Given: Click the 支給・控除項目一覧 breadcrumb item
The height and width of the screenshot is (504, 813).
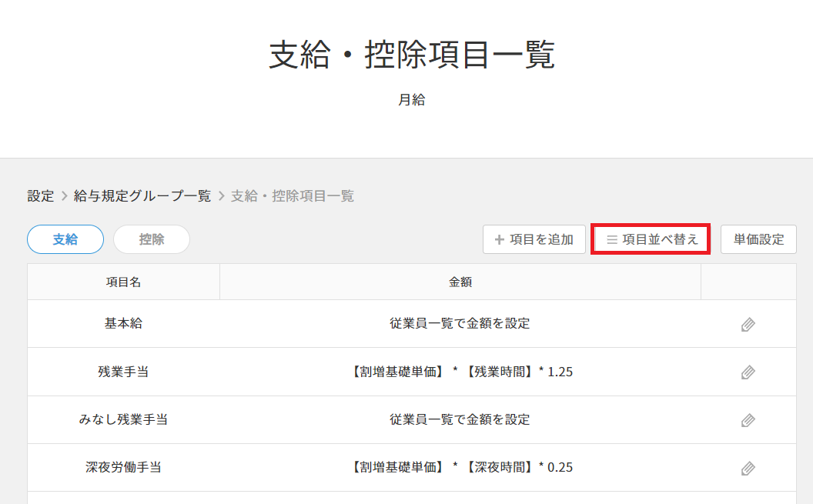Looking at the screenshot, I should 293,195.
